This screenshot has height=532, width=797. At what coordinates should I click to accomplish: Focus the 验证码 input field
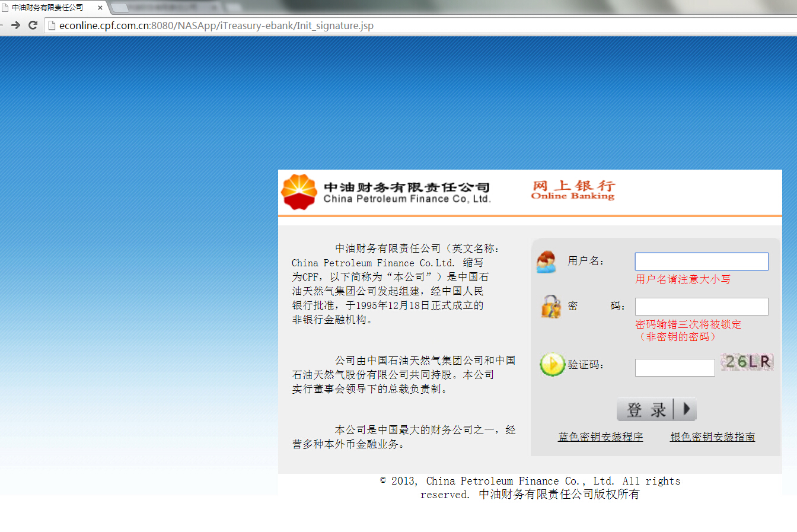click(675, 368)
